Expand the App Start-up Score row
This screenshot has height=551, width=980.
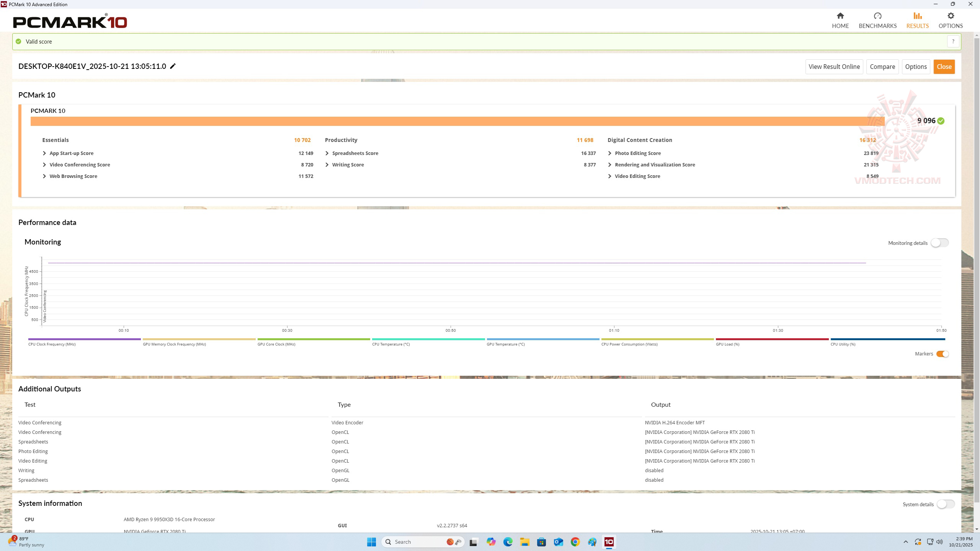[x=44, y=153]
